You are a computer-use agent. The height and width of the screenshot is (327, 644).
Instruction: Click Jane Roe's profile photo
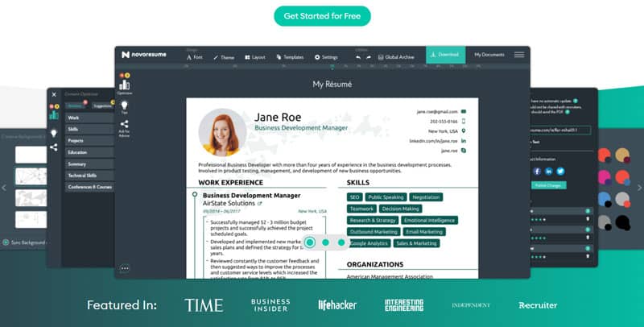point(223,133)
